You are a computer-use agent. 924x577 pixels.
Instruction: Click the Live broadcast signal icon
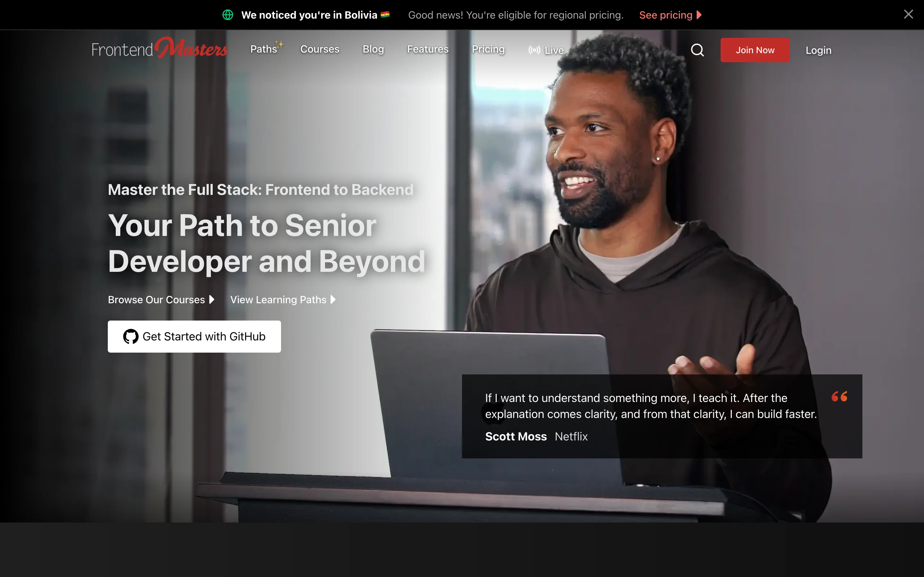pos(534,50)
